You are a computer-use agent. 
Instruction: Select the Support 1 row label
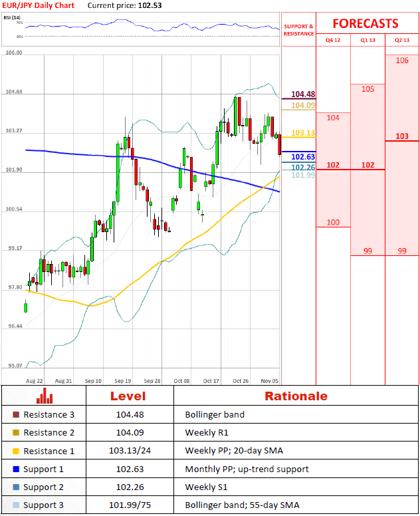(x=43, y=469)
